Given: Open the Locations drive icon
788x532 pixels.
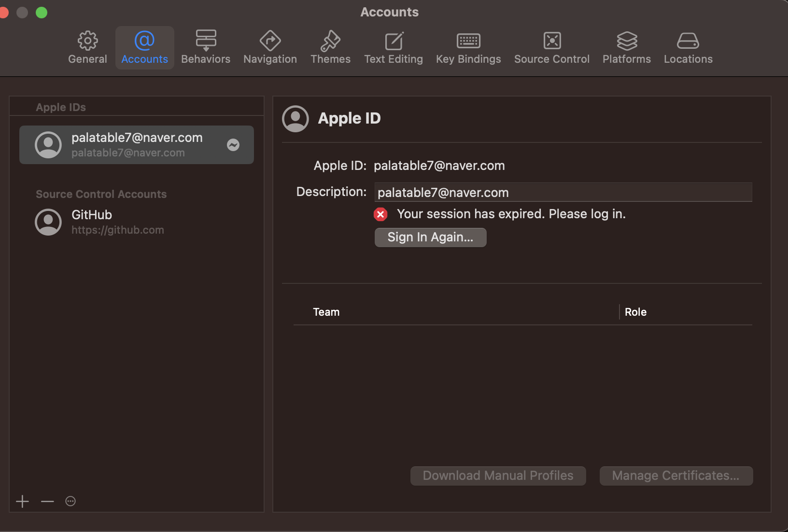Looking at the screenshot, I should pyautogui.click(x=688, y=41).
